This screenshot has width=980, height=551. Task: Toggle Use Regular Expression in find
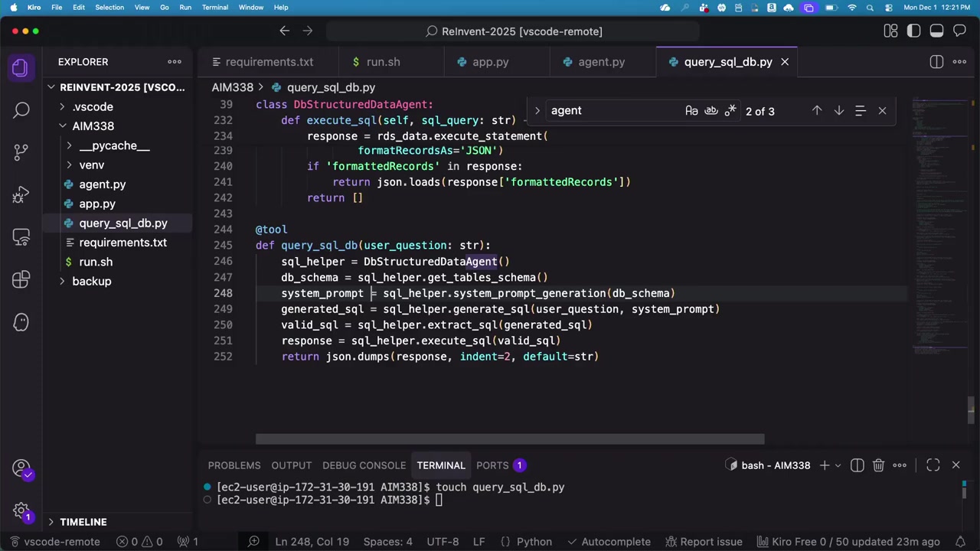(730, 111)
